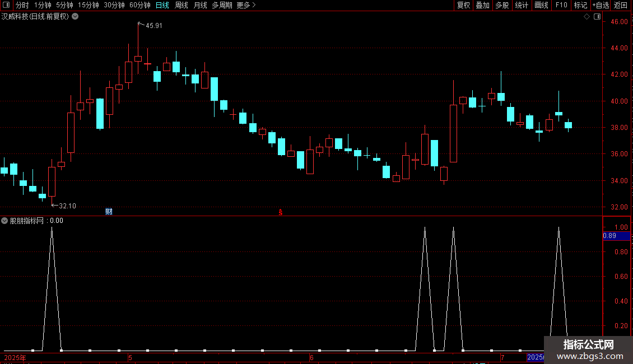Switch to 分时 intraday view
Image resolution: width=633 pixels, height=364 pixels.
point(22,5)
